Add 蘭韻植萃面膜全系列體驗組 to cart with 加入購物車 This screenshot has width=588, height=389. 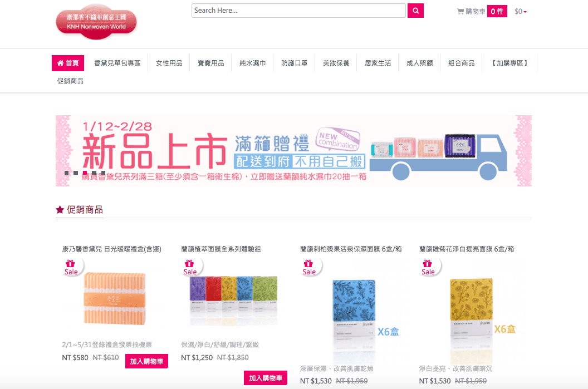tap(266, 378)
